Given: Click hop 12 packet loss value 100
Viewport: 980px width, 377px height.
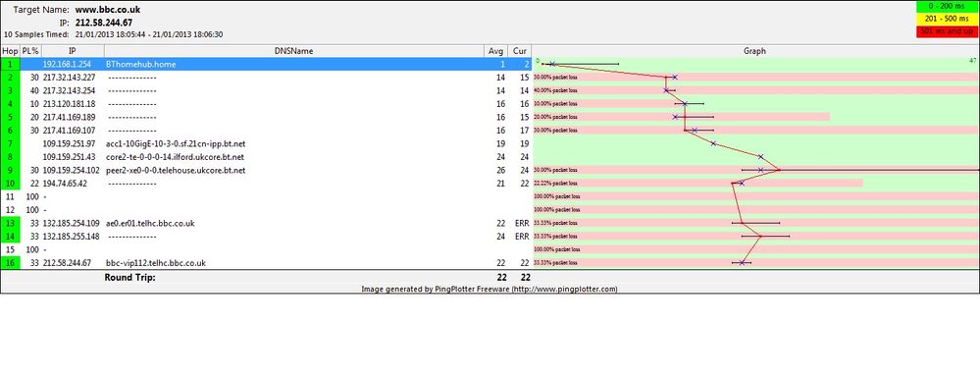Looking at the screenshot, I should click(32, 209).
